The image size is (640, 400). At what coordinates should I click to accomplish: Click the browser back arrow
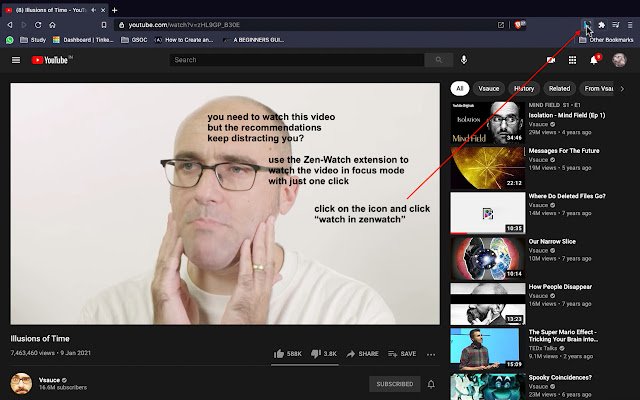coord(10,25)
